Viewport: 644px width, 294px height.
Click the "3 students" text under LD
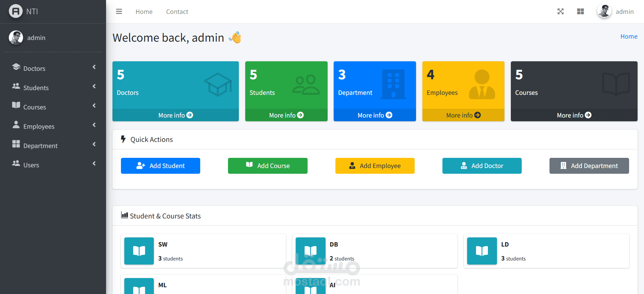pos(513,258)
